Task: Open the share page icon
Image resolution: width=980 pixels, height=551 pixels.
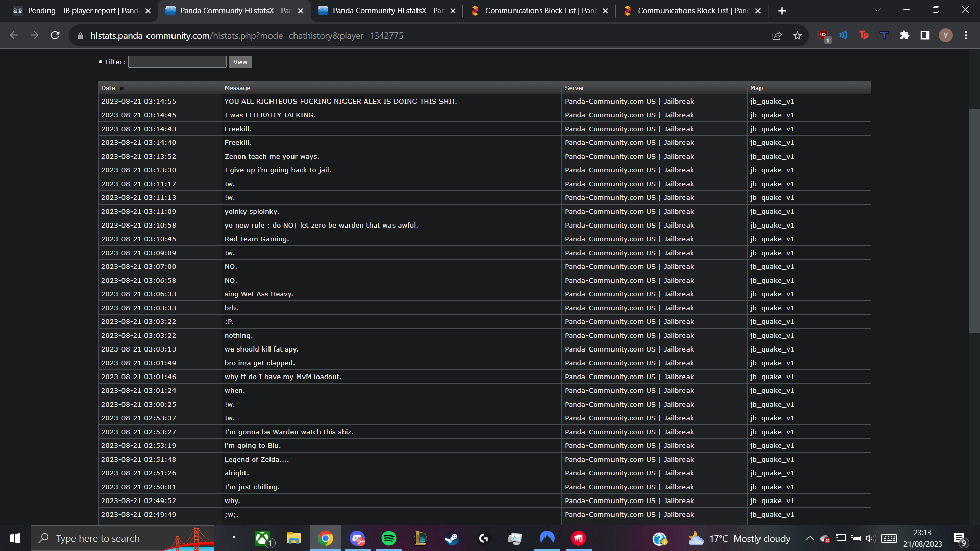Action: pyautogui.click(x=777, y=35)
